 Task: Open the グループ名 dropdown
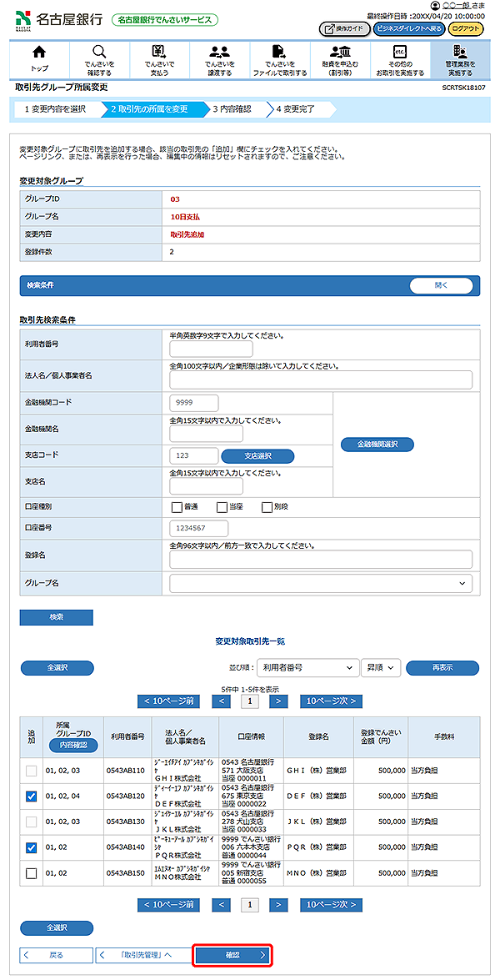click(321, 584)
